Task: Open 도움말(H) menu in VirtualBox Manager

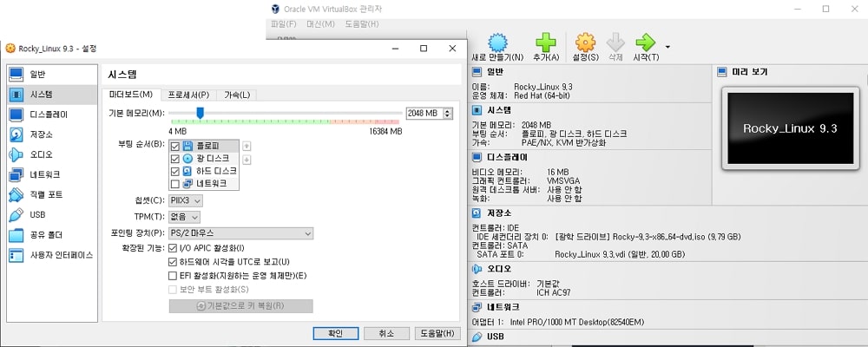Action: [362, 24]
